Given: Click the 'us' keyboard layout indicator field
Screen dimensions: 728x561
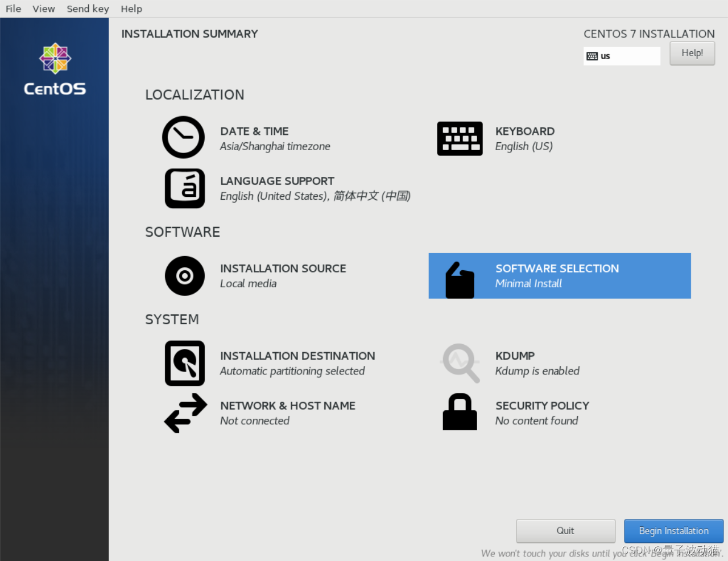Looking at the screenshot, I should point(622,56).
